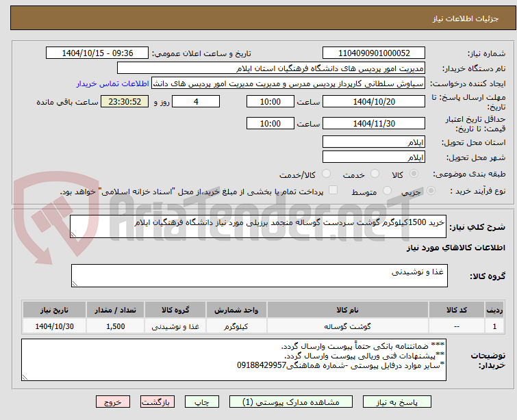
Task: Click the 1,500 quantity cell
Action: (x=116, y=326)
